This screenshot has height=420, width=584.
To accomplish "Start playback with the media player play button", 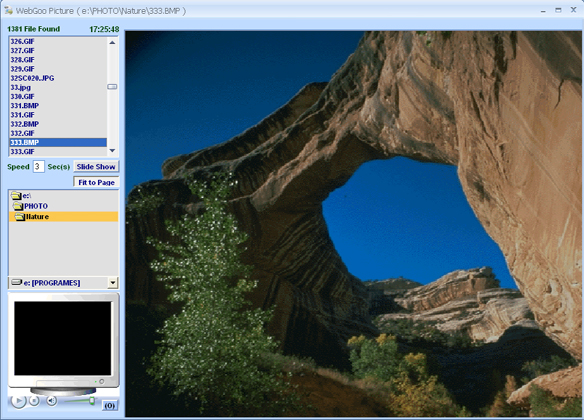I will [x=18, y=401].
